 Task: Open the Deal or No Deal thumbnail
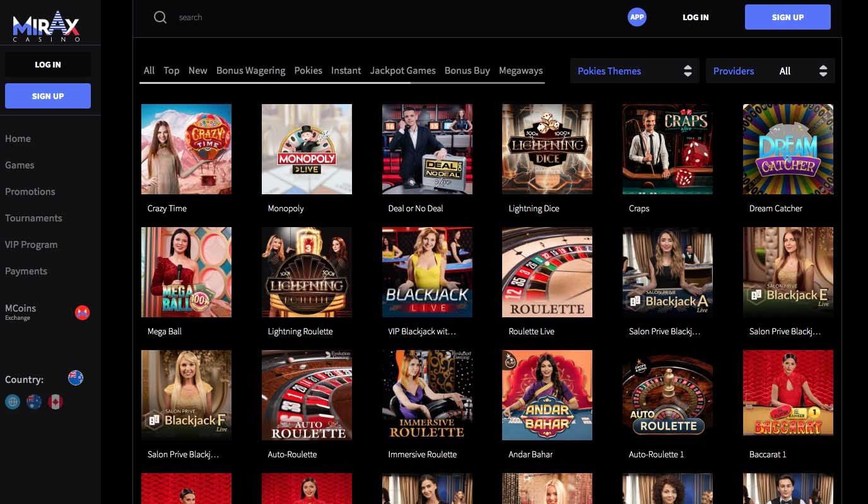pyautogui.click(x=427, y=149)
